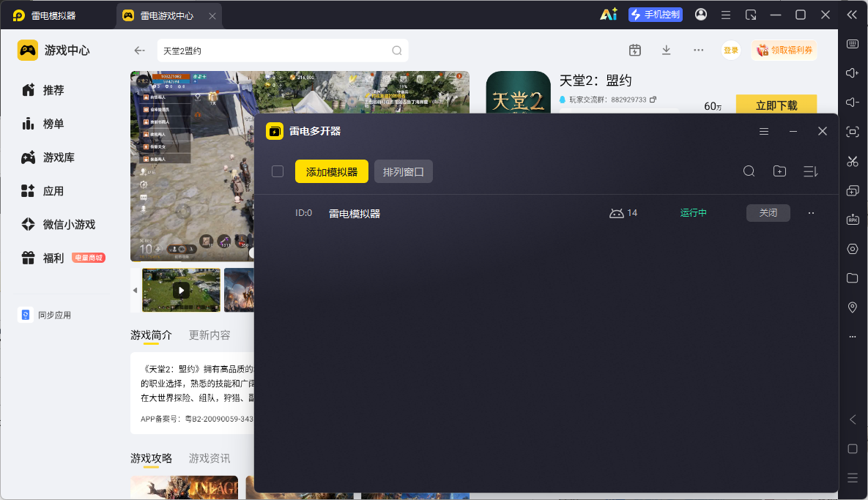Tap the Android back arrow in sidebar
This screenshot has height=500, width=868.
[x=853, y=419]
